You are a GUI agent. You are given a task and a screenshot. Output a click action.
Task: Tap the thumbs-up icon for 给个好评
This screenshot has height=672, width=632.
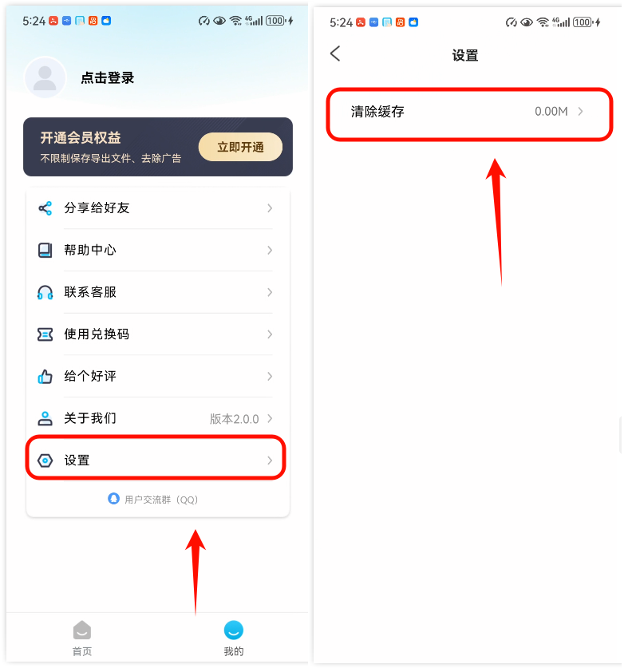point(45,376)
